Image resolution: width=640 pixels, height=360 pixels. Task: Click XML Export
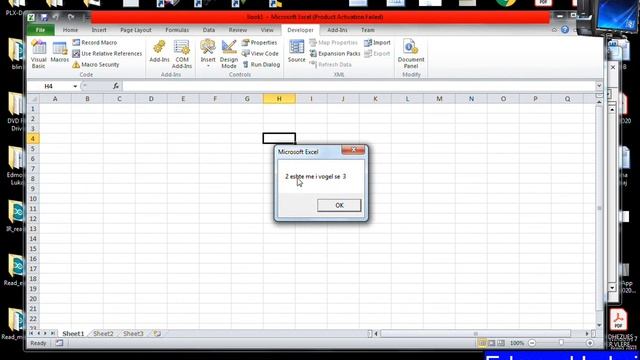(x=377, y=53)
